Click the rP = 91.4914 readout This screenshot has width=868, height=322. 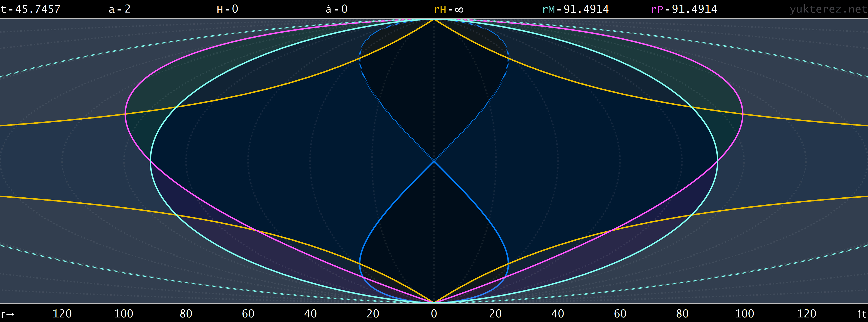pos(684,9)
